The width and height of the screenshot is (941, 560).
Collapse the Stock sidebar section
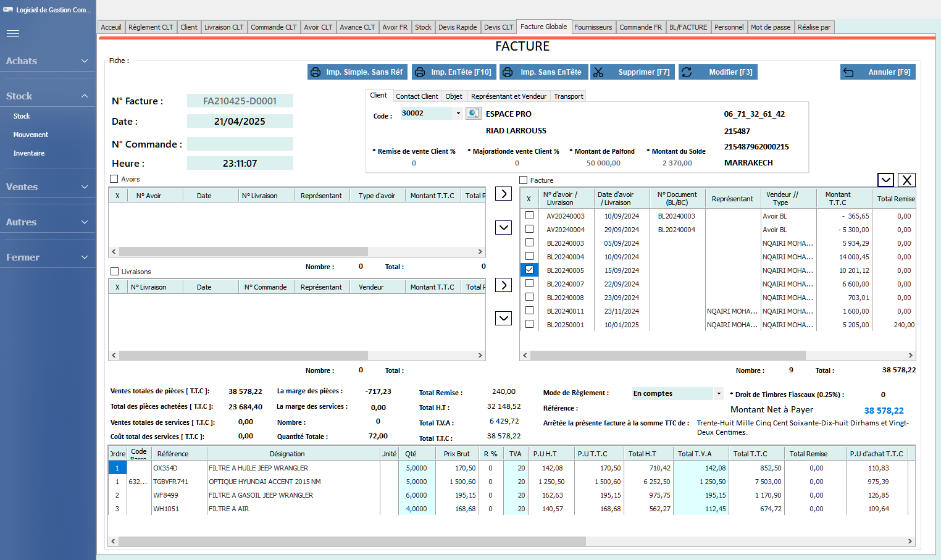(x=48, y=96)
